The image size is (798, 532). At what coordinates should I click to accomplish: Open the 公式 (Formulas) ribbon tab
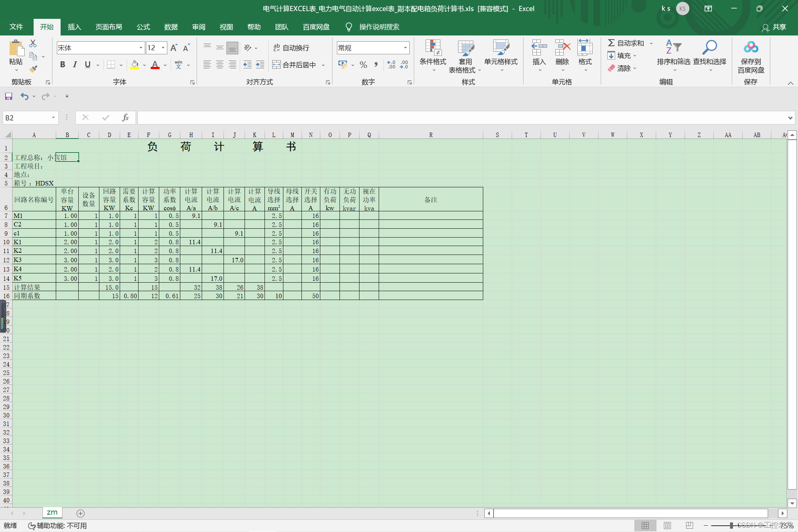(x=143, y=27)
